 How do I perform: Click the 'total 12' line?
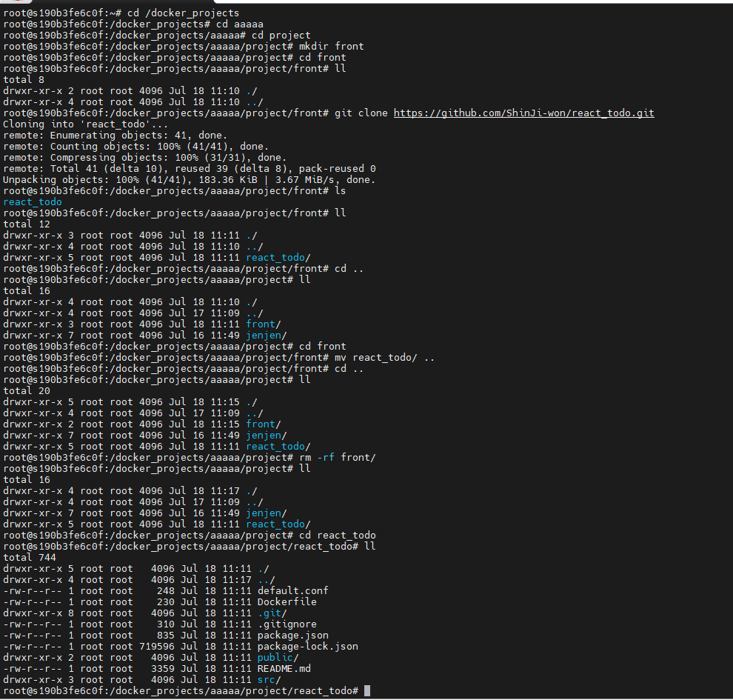[x=26, y=224]
